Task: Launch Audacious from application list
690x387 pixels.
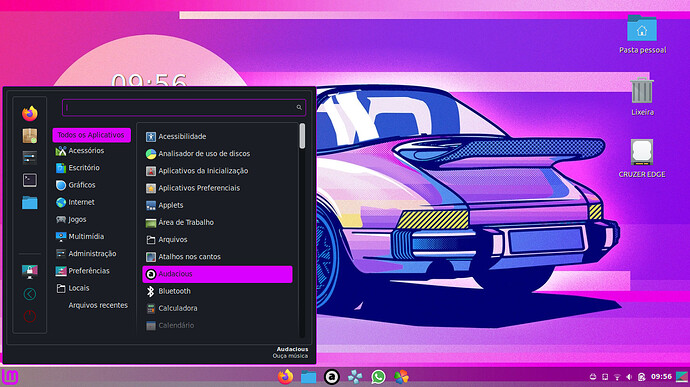Action: [217, 274]
